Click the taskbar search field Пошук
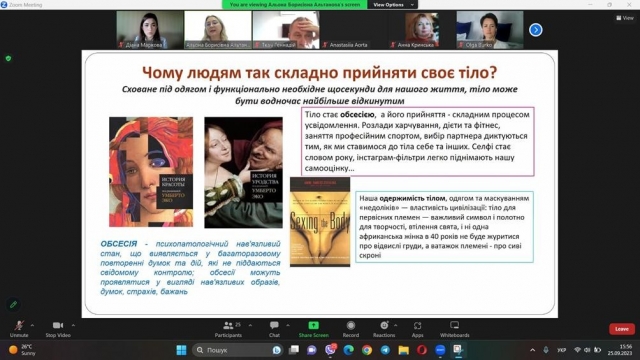The width and height of the screenshot is (640, 360). (238, 350)
